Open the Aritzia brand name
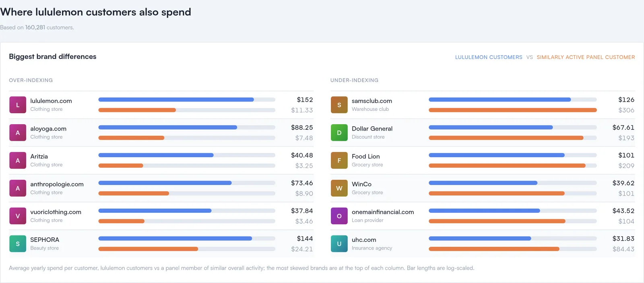644x283 pixels. coord(39,156)
